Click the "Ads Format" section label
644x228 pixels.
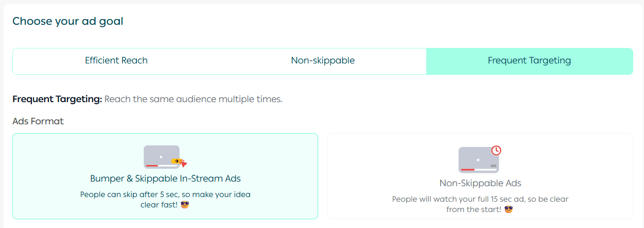click(x=38, y=121)
